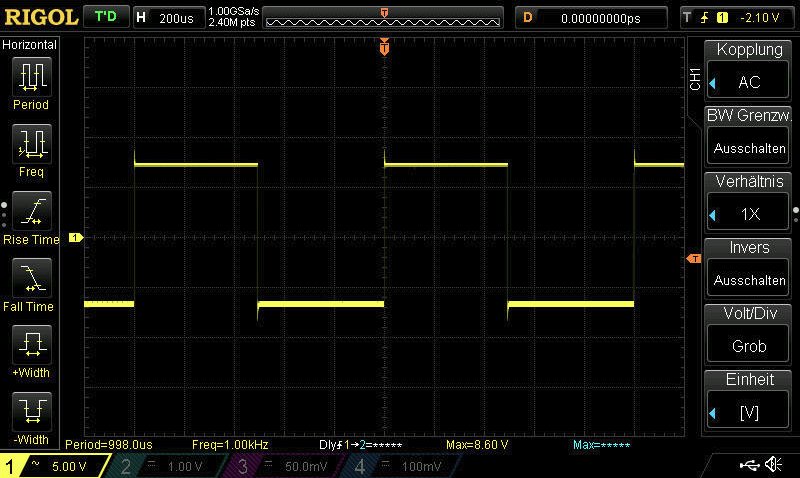This screenshot has height=478, width=800.
Task: Click the RIGOL logo
Action: (41, 17)
